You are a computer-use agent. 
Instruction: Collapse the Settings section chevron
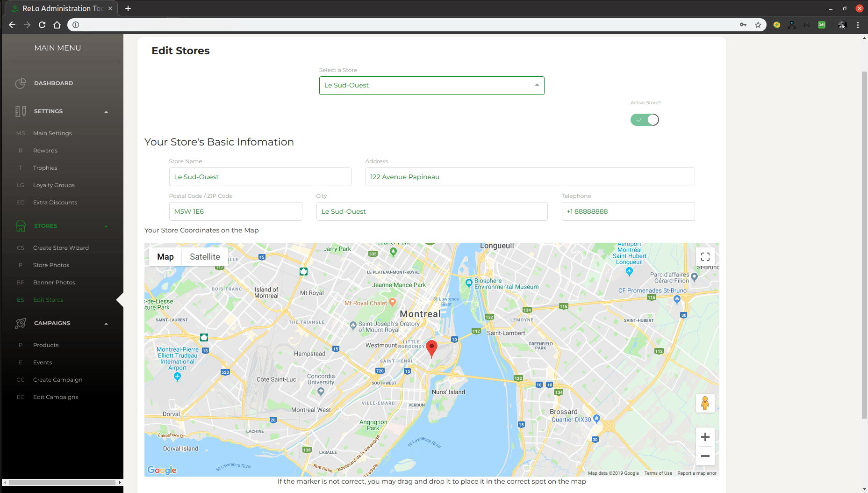pyautogui.click(x=106, y=111)
